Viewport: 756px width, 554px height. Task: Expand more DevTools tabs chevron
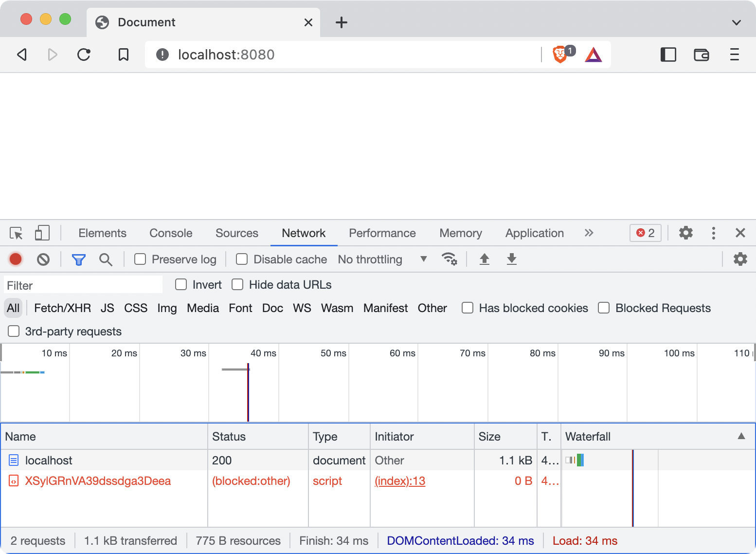[x=589, y=233]
